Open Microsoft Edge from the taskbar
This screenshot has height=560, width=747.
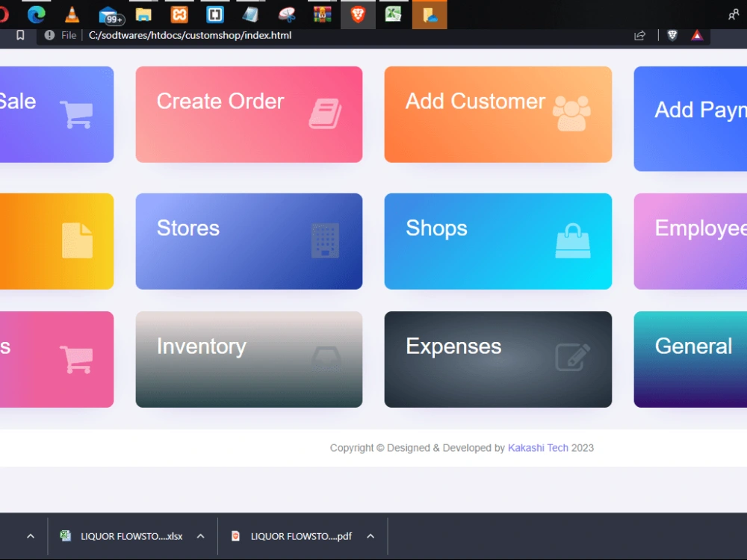point(36,15)
